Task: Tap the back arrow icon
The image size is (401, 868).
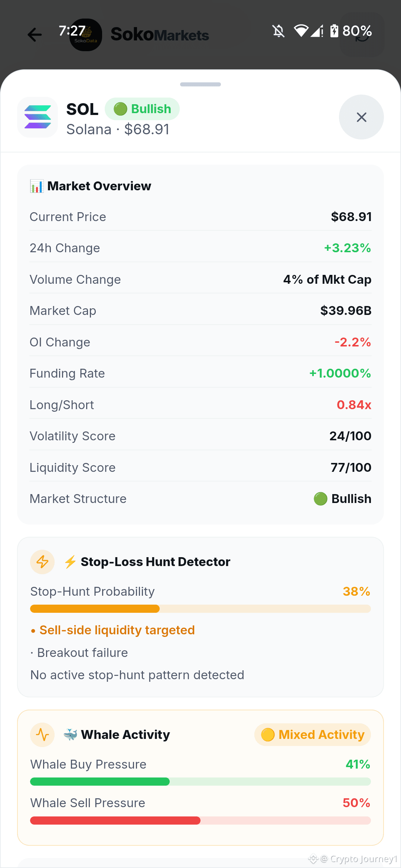Action: 35,35
